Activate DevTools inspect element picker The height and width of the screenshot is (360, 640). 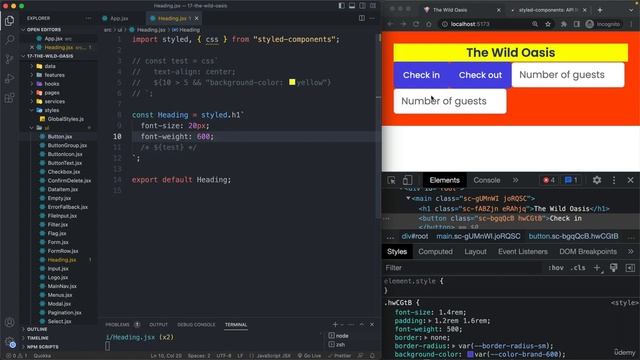[x=391, y=180]
